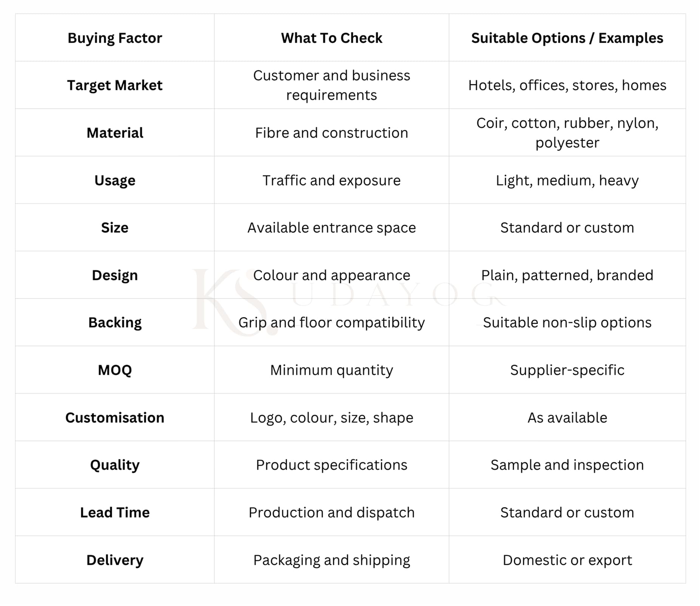Click the What To Check header
Image resolution: width=700 pixels, height=606 pixels.
click(x=331, y=38)
